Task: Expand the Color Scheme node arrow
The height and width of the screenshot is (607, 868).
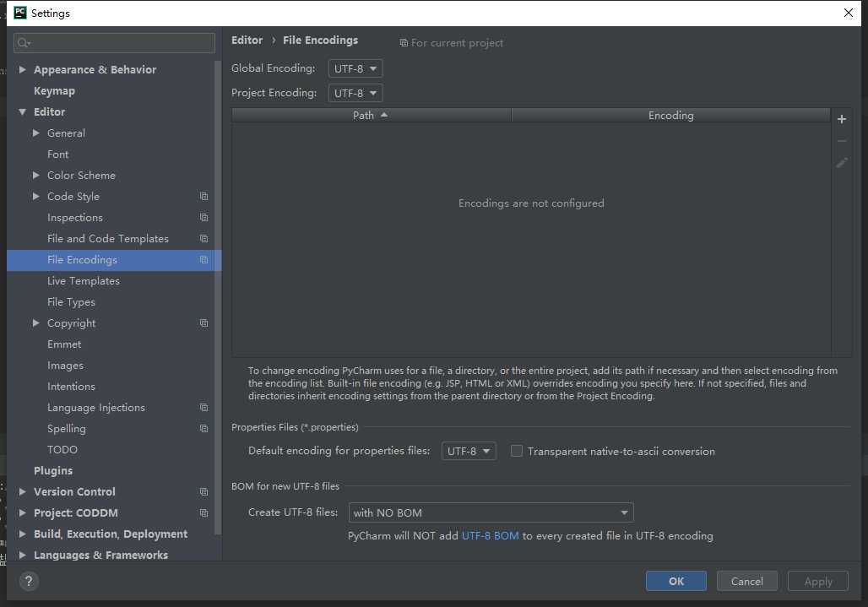Action: [36, 175]
